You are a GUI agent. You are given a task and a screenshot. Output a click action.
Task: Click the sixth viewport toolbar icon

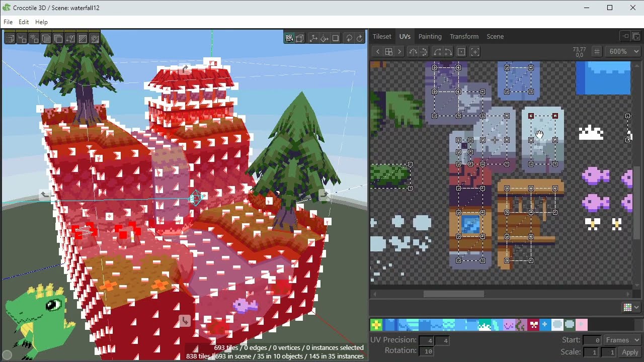click(x=70, y=39)
